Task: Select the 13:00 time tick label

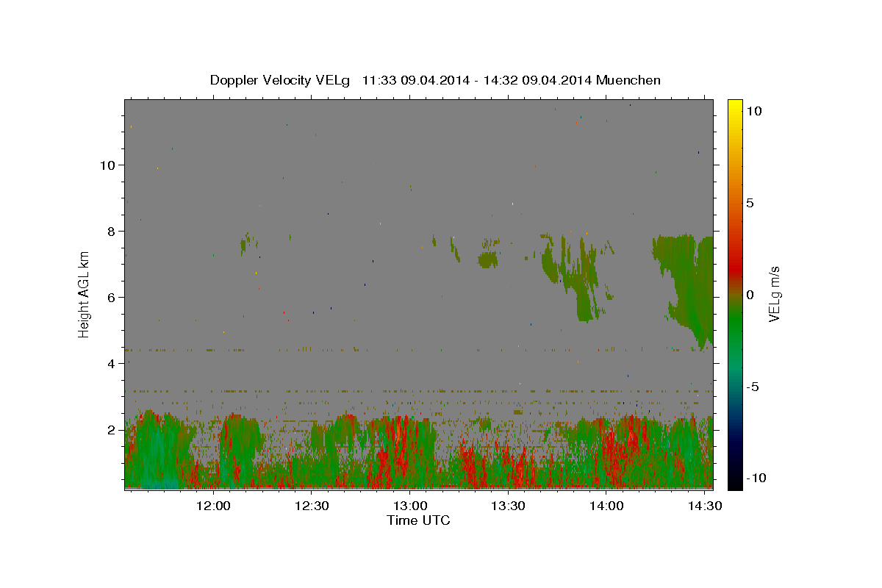Action: coord(411,506)
